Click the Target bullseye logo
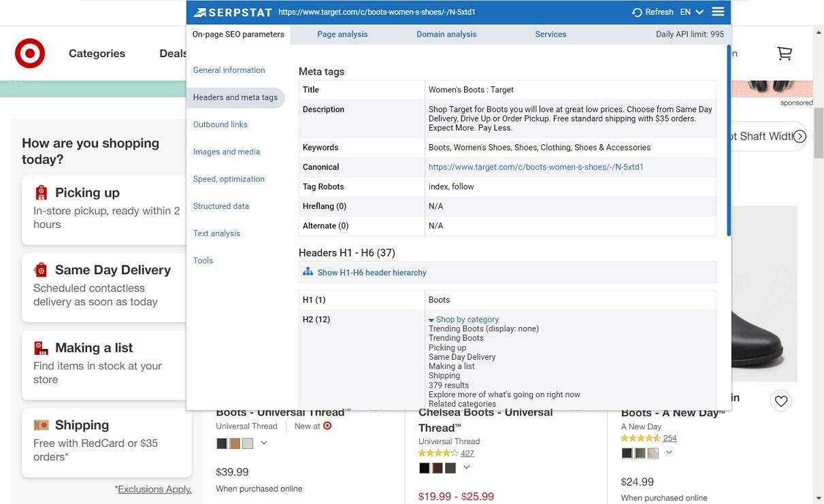This screenshot has width=824, height=504. tap(30, 53)
